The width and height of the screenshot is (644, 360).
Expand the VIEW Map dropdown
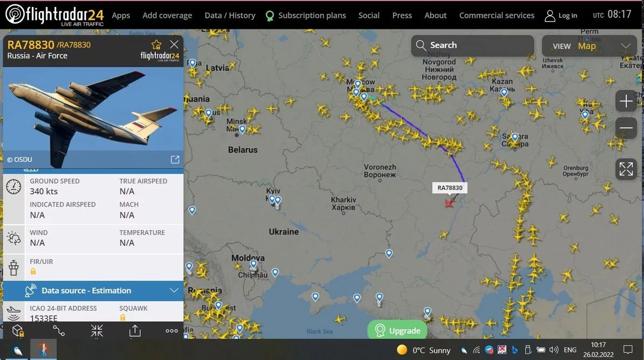(x=589, y=46)
